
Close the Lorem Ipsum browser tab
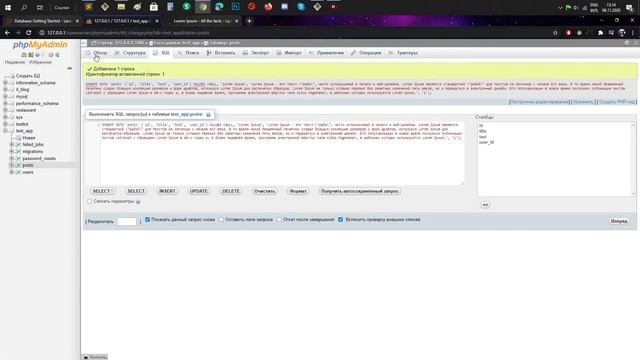(236, 21)
